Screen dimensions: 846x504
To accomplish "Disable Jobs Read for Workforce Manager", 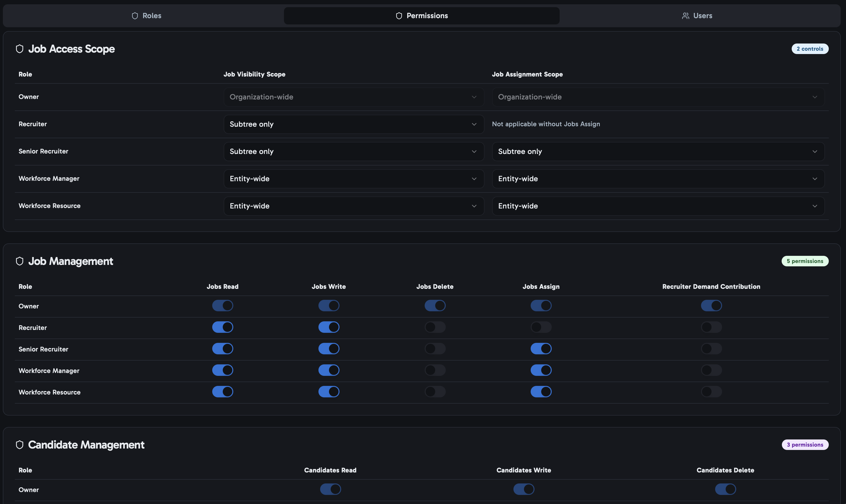I will [223, 370].
